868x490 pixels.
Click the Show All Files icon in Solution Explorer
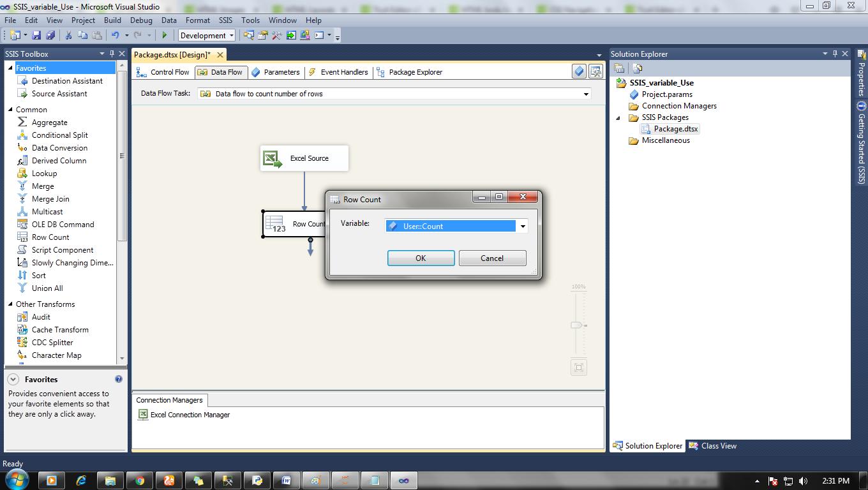click(x=637, y=68)
